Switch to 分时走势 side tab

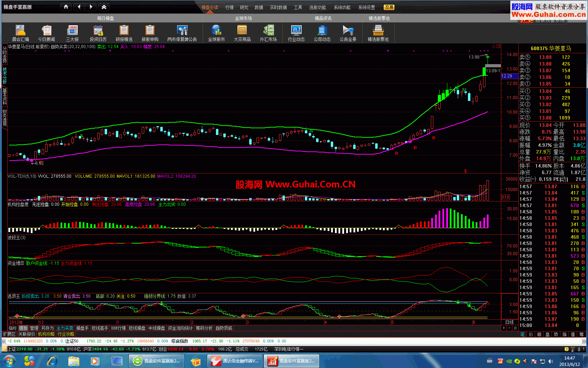[x=5, y=54]
